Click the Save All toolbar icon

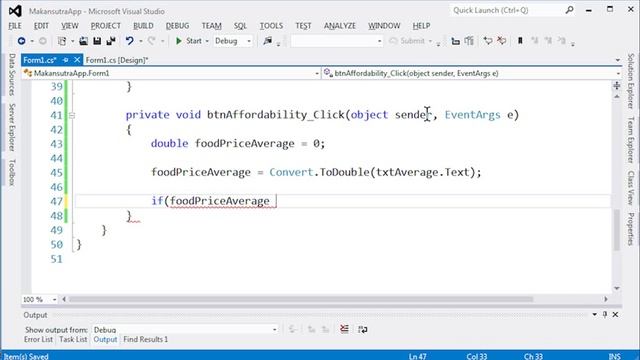(x=111, y=41)
